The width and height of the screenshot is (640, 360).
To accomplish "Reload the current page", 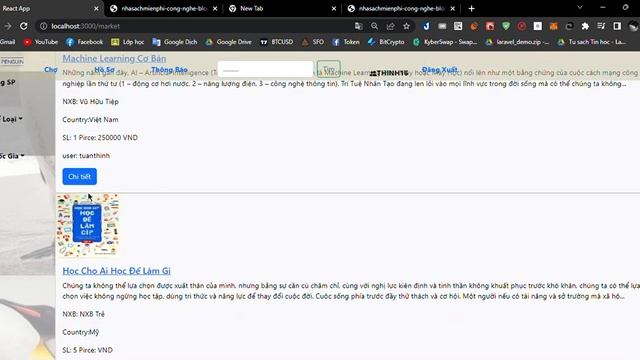I will click(24, 26).
